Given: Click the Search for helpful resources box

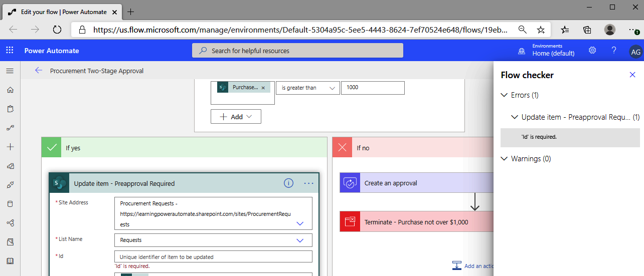Looking at the screenshot, I should pyautogui.click(x=297, y=51).
